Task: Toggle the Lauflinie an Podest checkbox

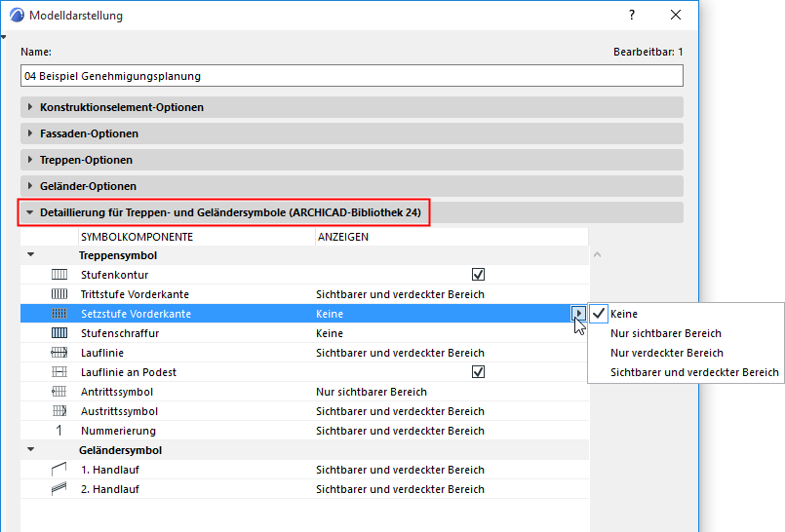Action: 478,372
